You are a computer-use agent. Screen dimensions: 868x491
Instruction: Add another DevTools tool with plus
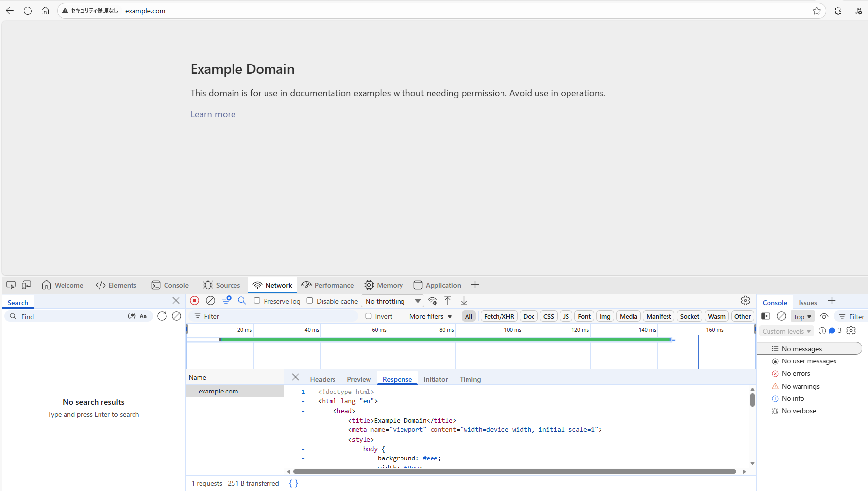click(x=475, y=285)
